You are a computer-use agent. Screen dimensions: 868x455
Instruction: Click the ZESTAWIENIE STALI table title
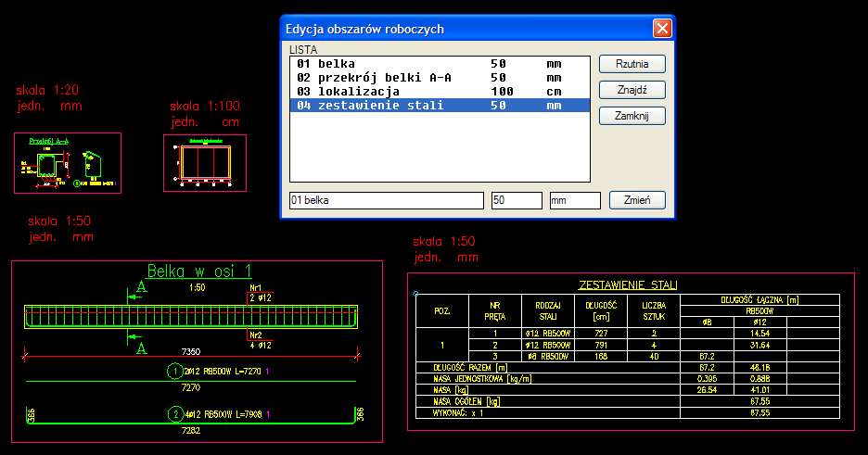(x=628, y=285)
